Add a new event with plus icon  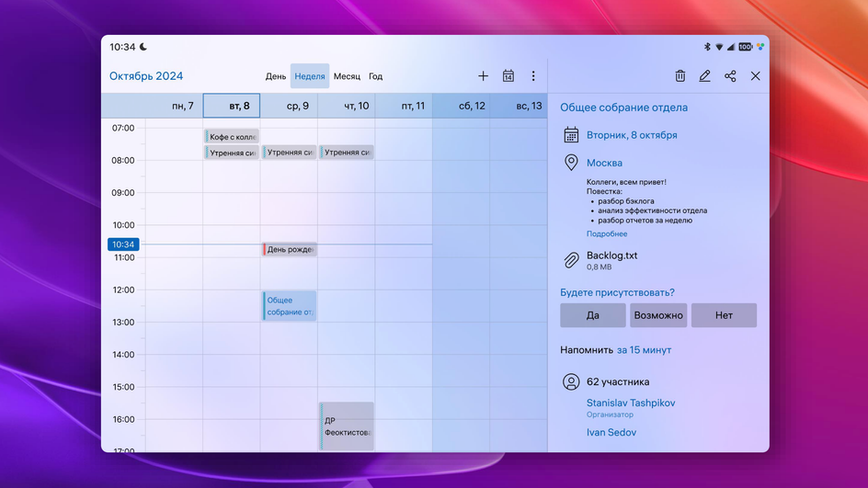(483, 75)
